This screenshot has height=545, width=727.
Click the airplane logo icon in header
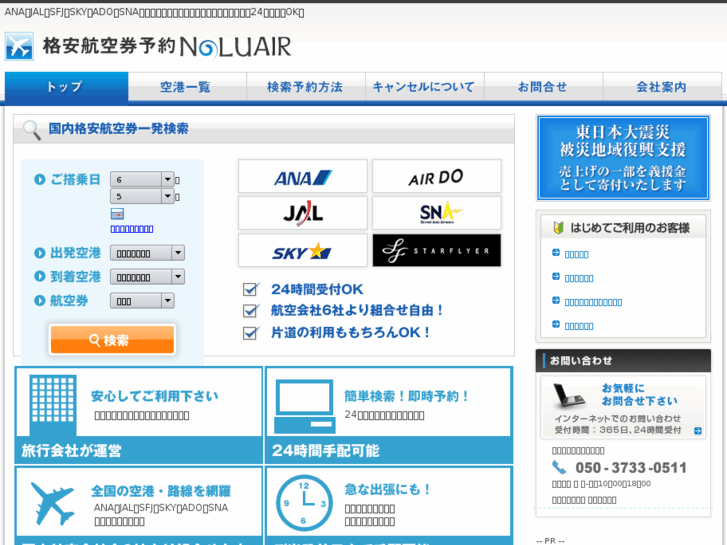pos(19,46)
